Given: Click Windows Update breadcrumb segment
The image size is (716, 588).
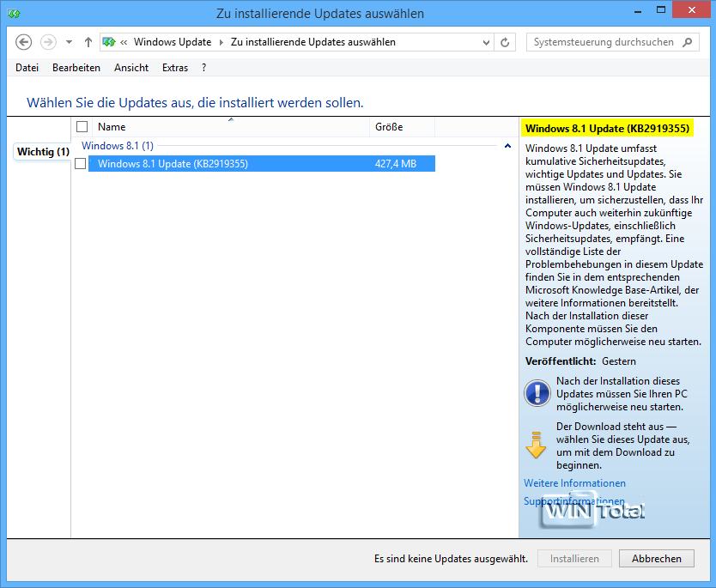Looking at the screenshot, I should (x=173, y=42).
